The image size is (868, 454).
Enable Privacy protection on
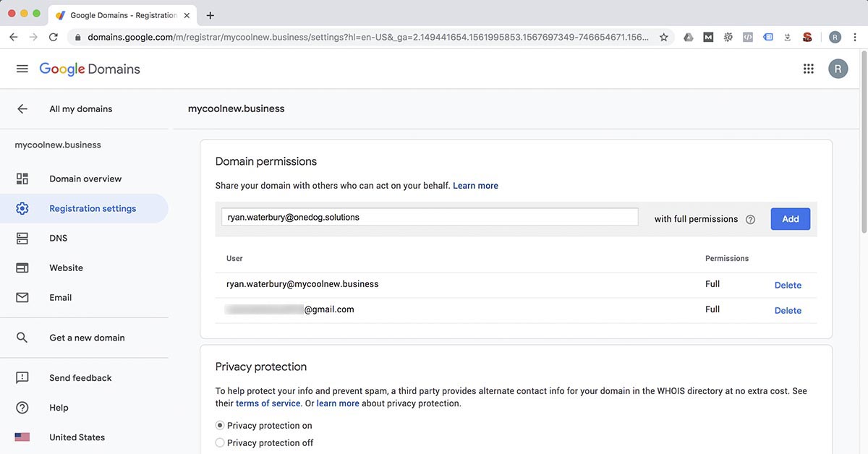219,425
